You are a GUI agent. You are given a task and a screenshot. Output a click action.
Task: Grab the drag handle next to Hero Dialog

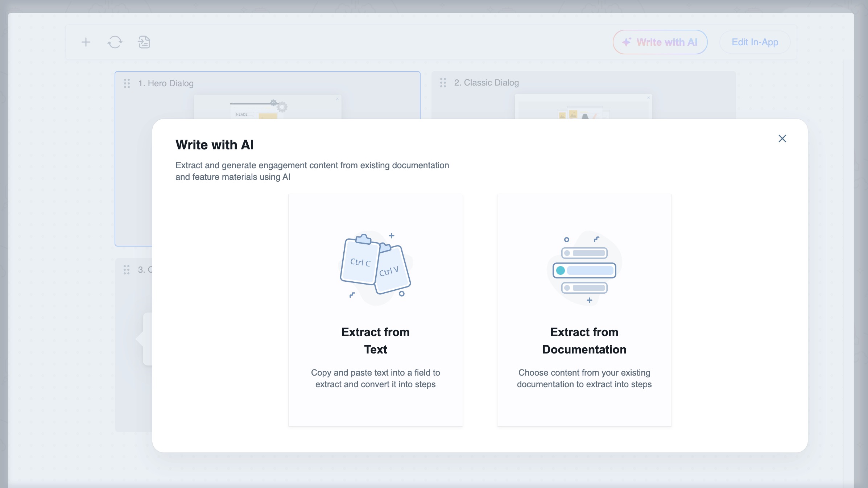(126, 83)
